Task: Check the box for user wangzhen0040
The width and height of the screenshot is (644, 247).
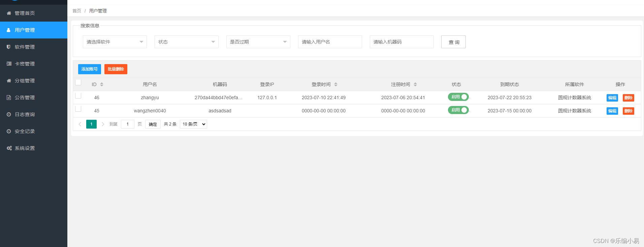Action: (78, 109)
